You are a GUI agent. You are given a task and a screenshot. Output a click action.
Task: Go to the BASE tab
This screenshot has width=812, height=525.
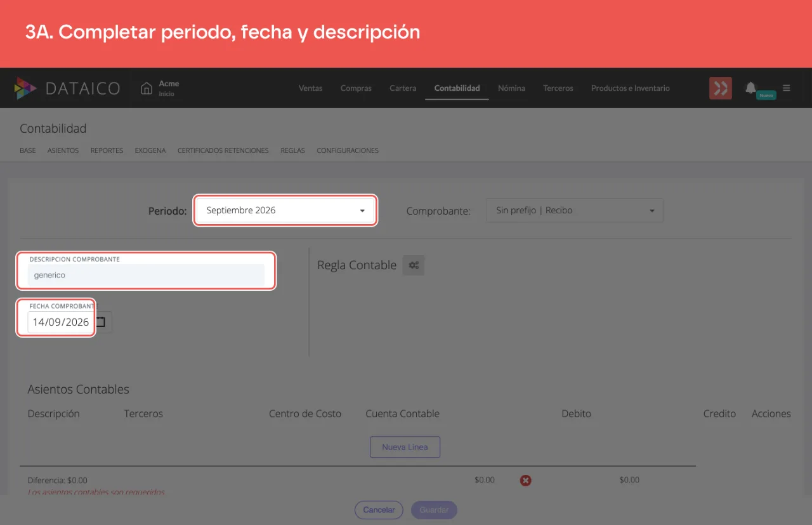(28, 150)
